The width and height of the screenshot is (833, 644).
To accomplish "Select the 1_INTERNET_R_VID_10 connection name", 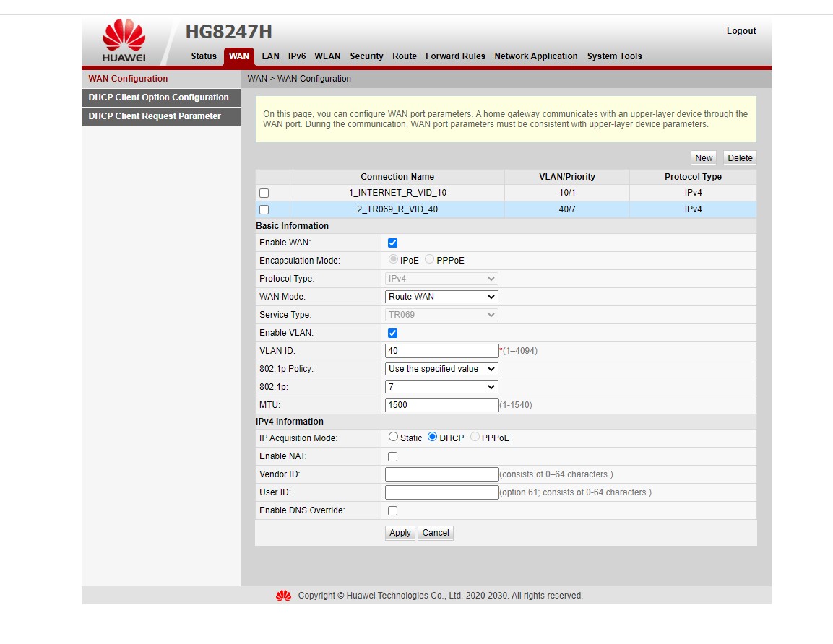I will pos(397,193).
